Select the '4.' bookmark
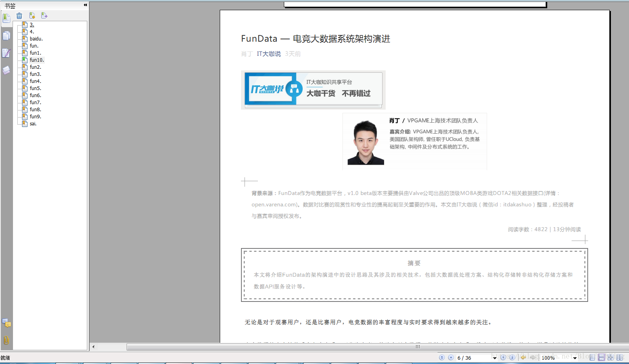Viewport: 629px width, 364px height. tap(32, 32)
